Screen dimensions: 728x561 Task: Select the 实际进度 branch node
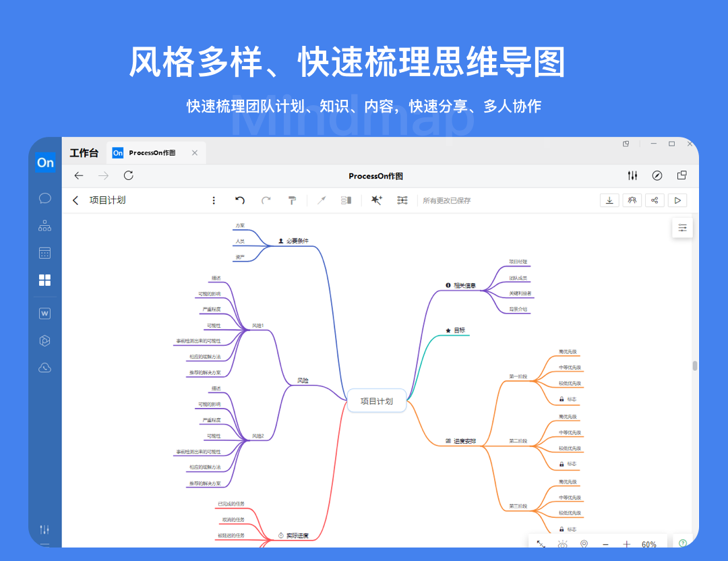(x=293, y=536)
